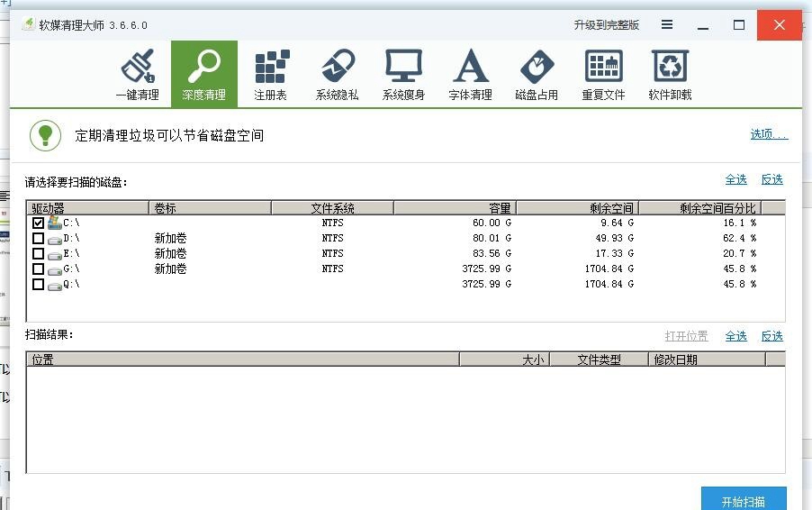The width and height of the screenshot is (812, 510).
Task: Check the G:\ drive checkbox
Action: pyautogui.click(x=38, y=269)
